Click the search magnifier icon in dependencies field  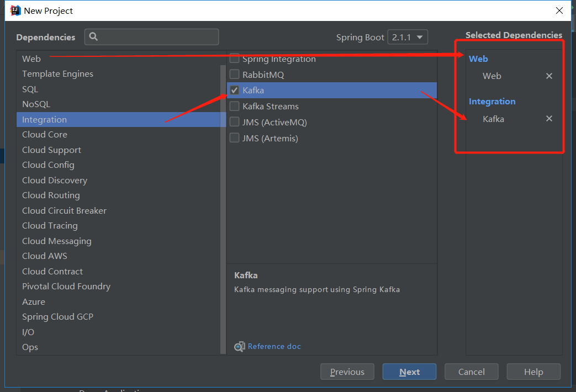[93, 37]
